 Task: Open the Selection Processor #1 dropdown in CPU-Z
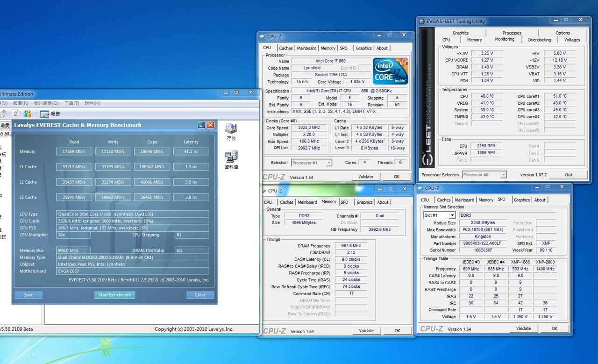(329, 163)
